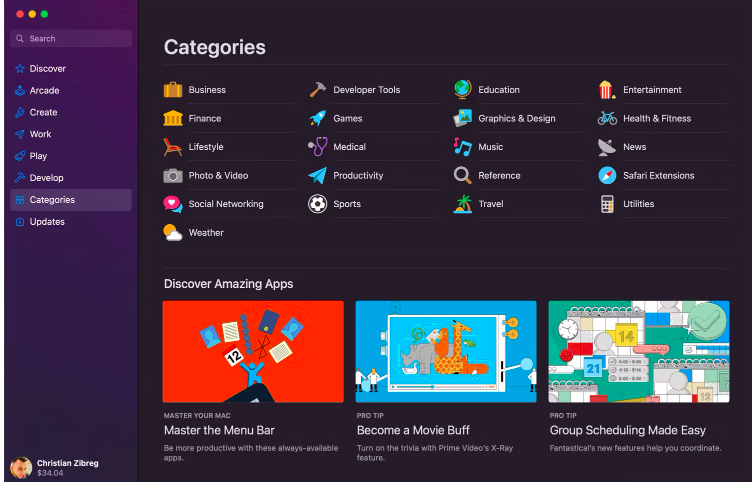
Task: Open the Developer Tools category label
Action: pyautogui.click(x=367, y=90)
